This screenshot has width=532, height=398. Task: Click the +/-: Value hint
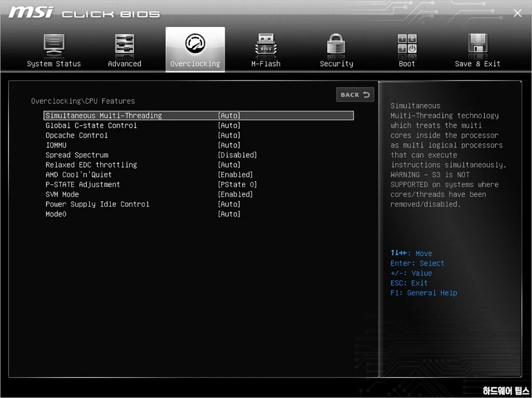click(x=411, y=273)
